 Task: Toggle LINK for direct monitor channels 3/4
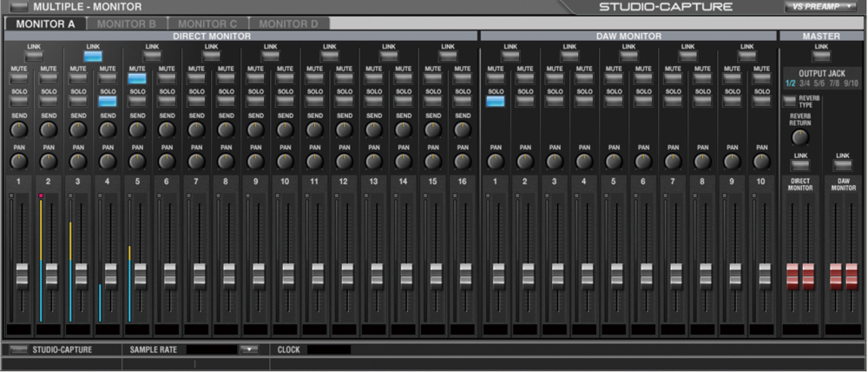coord(93,56)
